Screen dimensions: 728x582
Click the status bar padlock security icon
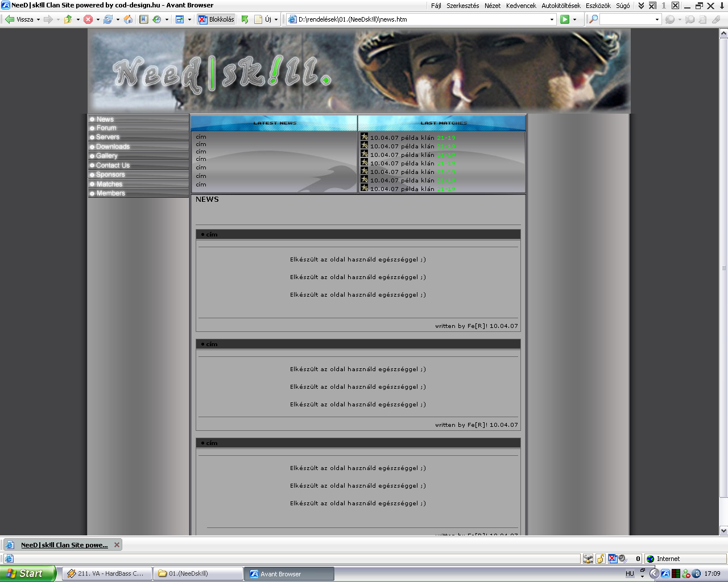pos(601,559)
